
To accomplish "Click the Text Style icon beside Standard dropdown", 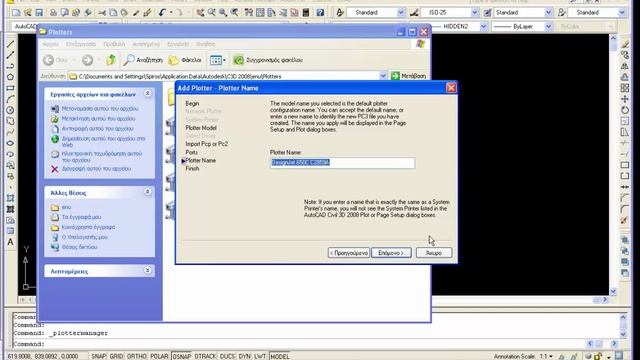I will click(340, 13).
